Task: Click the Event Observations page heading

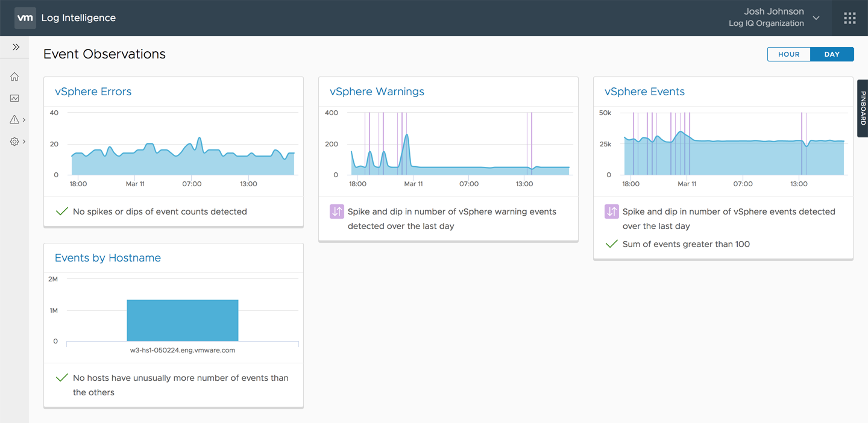Action: (104, 54)
